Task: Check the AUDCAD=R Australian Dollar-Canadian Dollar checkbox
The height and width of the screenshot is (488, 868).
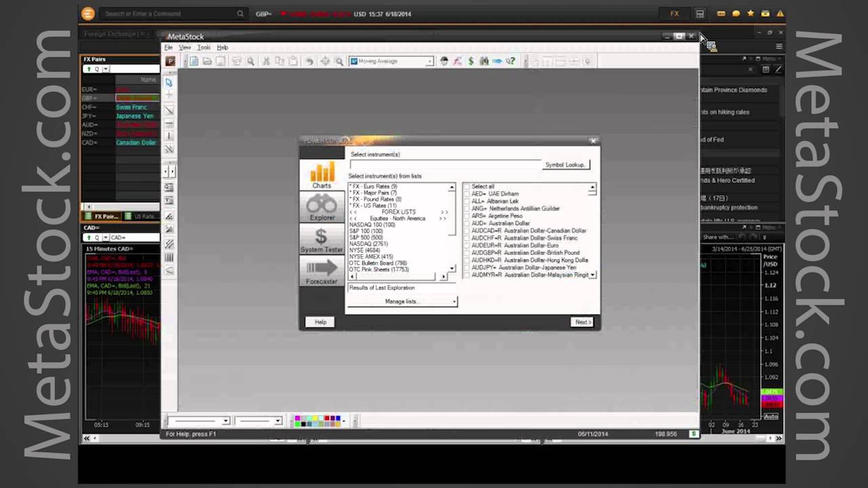Action: click(x=467, y=230)
